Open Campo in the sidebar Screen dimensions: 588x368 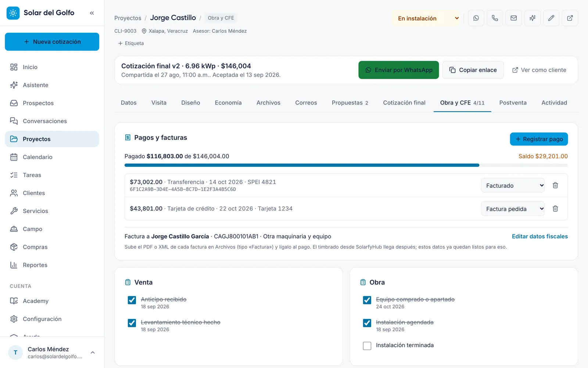click(x=52, y=229)
